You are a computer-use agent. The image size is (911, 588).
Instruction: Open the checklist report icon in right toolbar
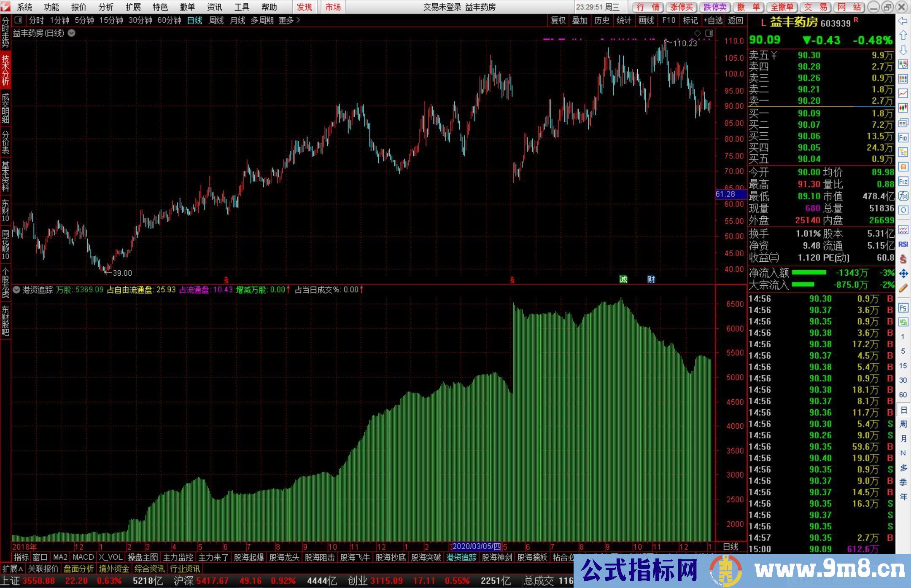coord(903,64)
